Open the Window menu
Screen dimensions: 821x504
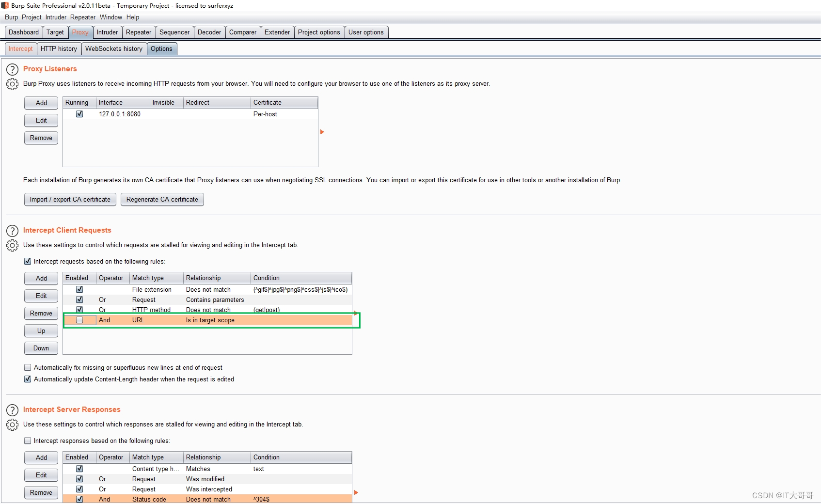coord(111,17)
